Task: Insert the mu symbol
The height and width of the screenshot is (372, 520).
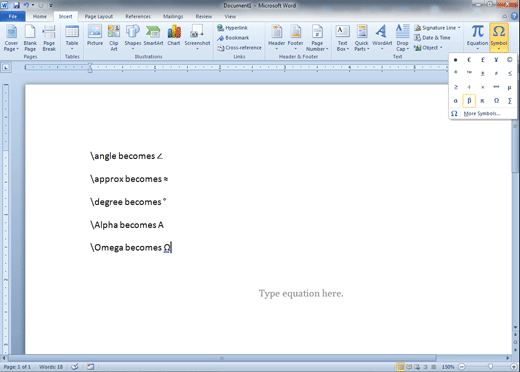Action: (x=509, y=87)
